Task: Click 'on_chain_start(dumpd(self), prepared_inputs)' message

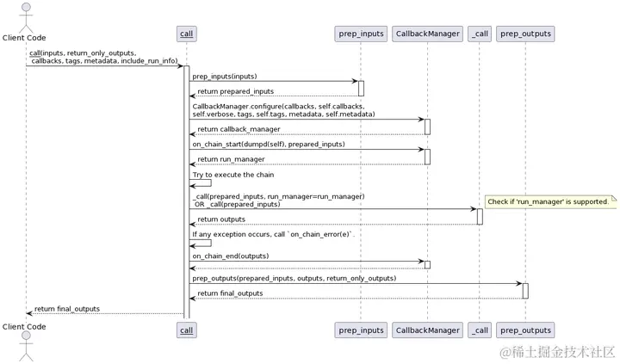Action: pyautogui.click(x=269, y=145)
